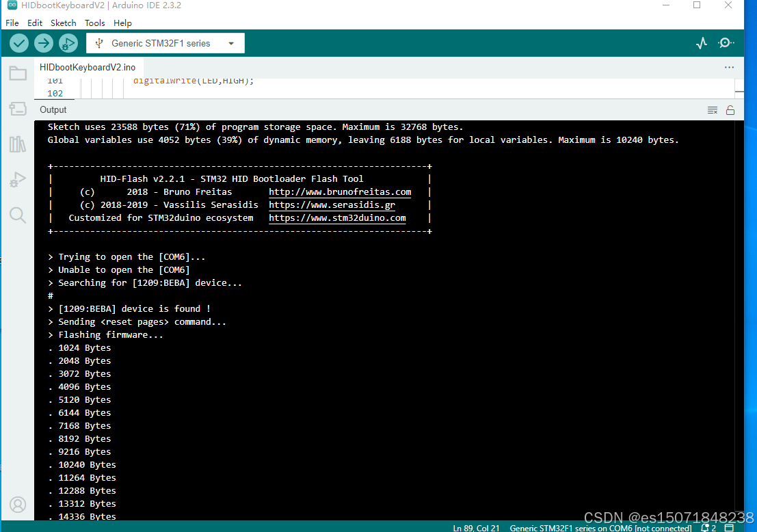Open the Debug sidebar panel icon
757x532 pixels.
click(18, 180)
